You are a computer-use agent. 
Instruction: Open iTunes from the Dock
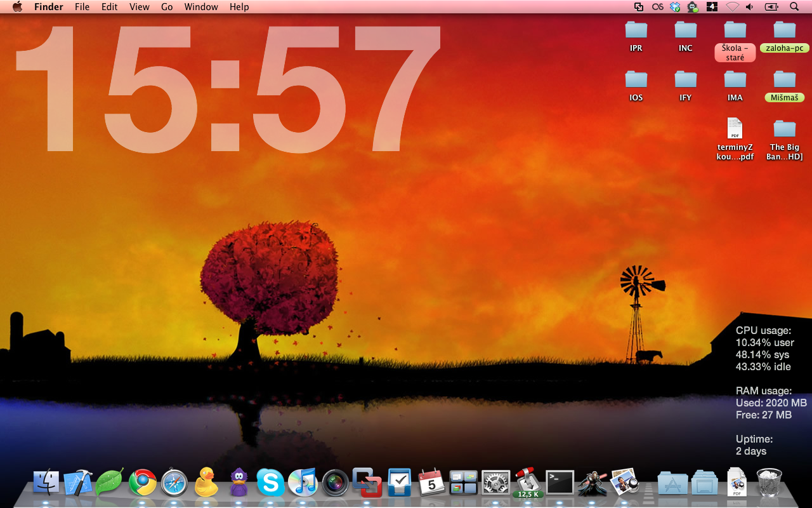303,483
